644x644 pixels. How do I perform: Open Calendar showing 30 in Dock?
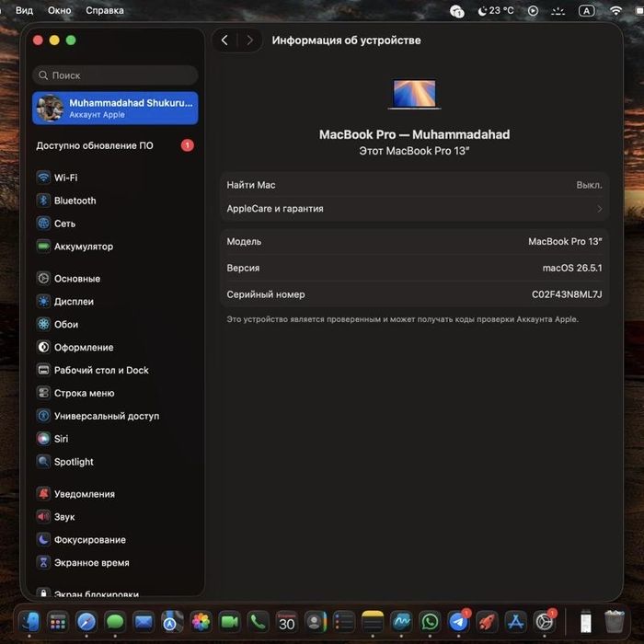tap(287, 622)
